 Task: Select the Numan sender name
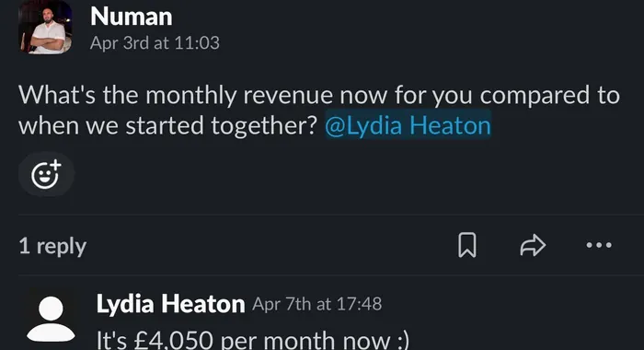131,17
